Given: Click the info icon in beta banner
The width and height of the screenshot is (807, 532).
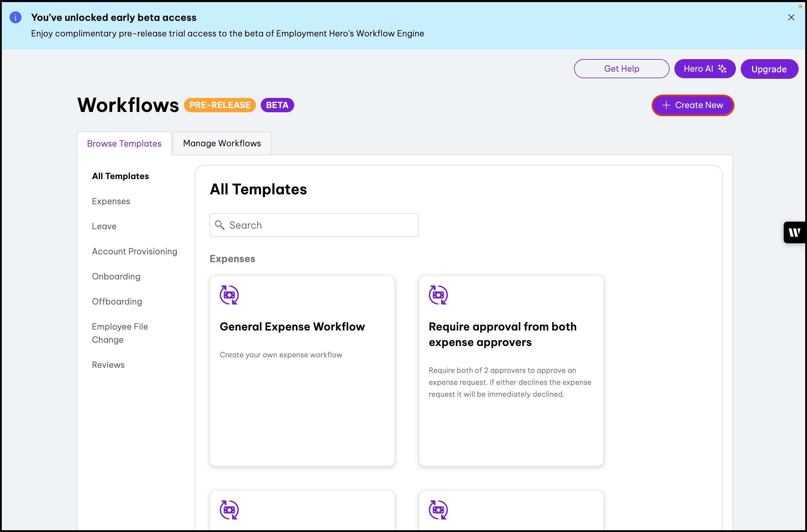Looking at the screenshot, I should 15,17.
